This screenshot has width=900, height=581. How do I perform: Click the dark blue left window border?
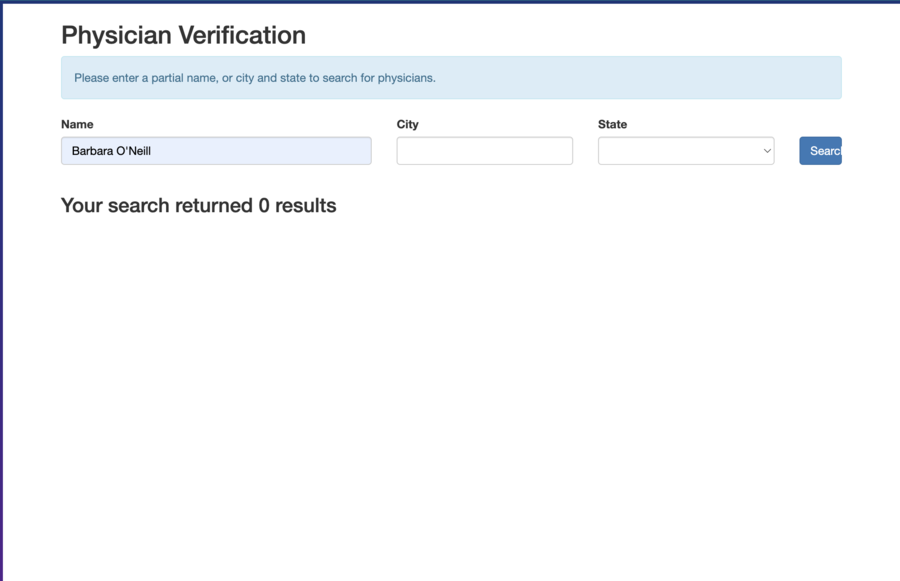(x=1, y=300)
